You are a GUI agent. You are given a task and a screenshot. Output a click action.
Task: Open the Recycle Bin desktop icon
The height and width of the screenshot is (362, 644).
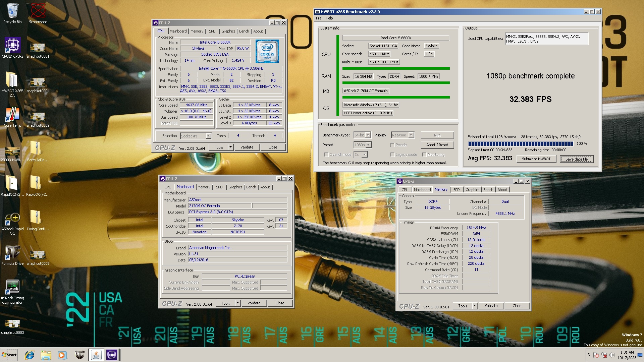tap(12, 13)
